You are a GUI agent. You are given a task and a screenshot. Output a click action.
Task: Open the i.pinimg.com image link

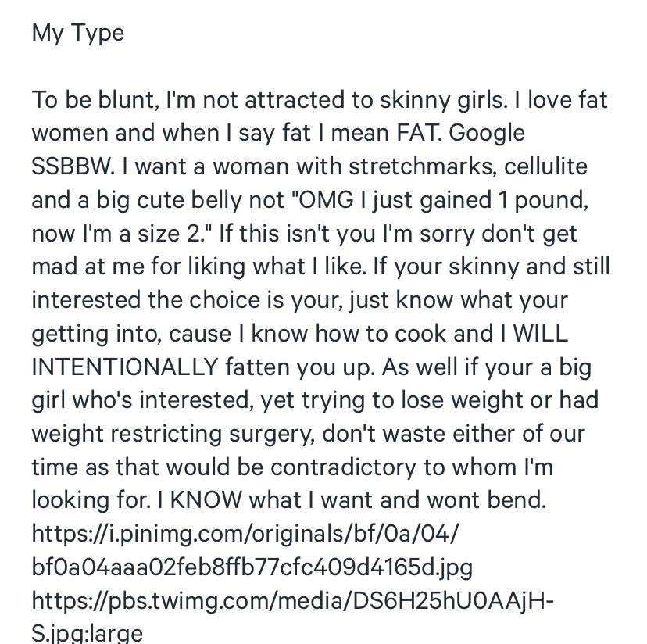coord(245,533)
